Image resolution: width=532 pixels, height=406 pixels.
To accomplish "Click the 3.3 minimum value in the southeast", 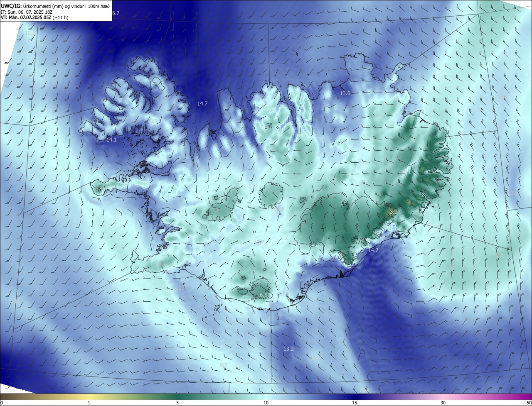I will click(392, 212).
